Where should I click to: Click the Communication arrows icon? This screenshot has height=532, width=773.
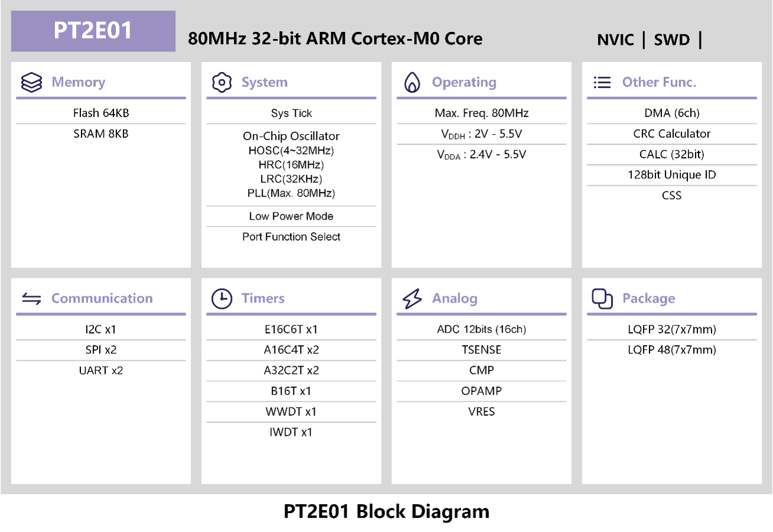(31, 299)
